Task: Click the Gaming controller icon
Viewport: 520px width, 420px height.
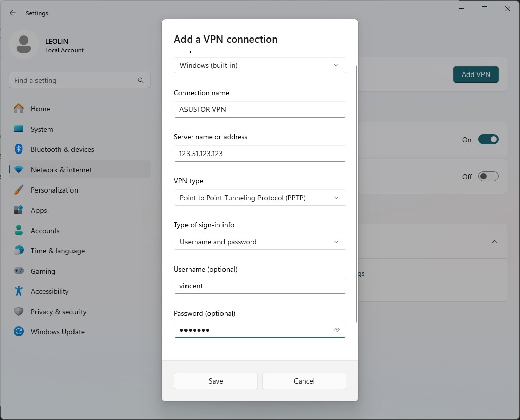Action: (19, 271)
